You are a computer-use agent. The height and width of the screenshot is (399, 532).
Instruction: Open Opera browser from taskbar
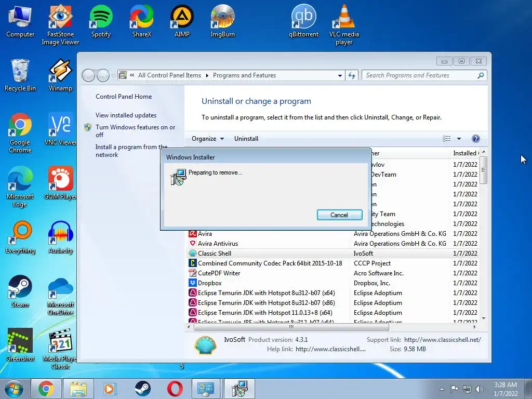pyautogui.click(x=175, y=389)
